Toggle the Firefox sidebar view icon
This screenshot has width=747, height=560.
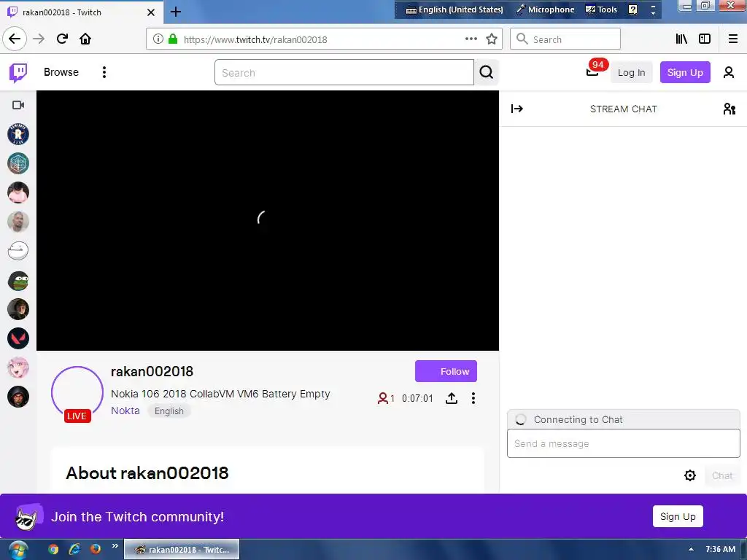click(704, 39)
